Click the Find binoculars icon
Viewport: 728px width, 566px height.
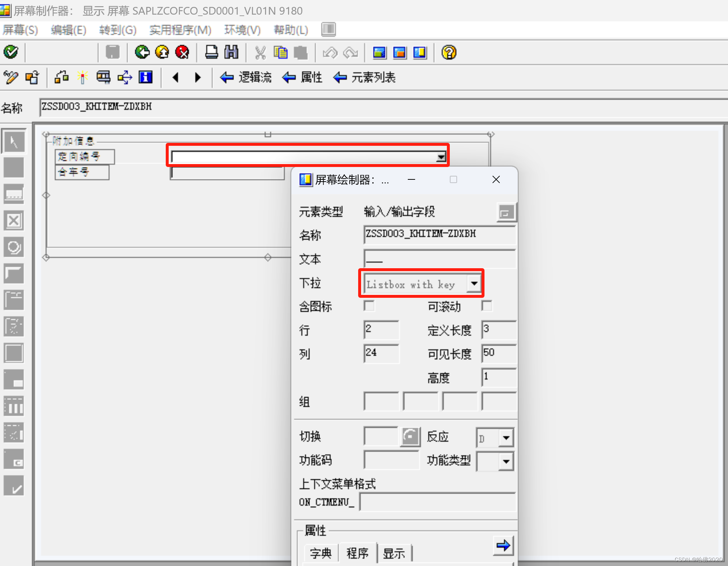(231, 52)
